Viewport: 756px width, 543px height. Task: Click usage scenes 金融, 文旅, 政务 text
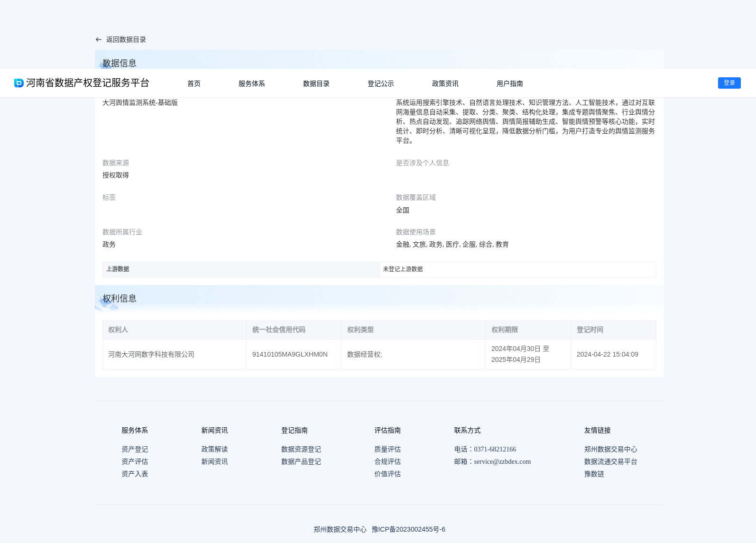452,244
